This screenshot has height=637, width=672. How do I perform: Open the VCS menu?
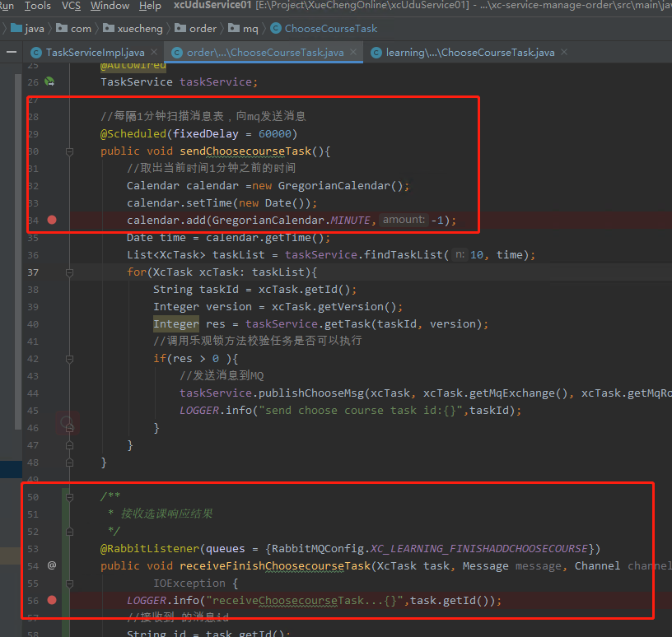(71, 6)
